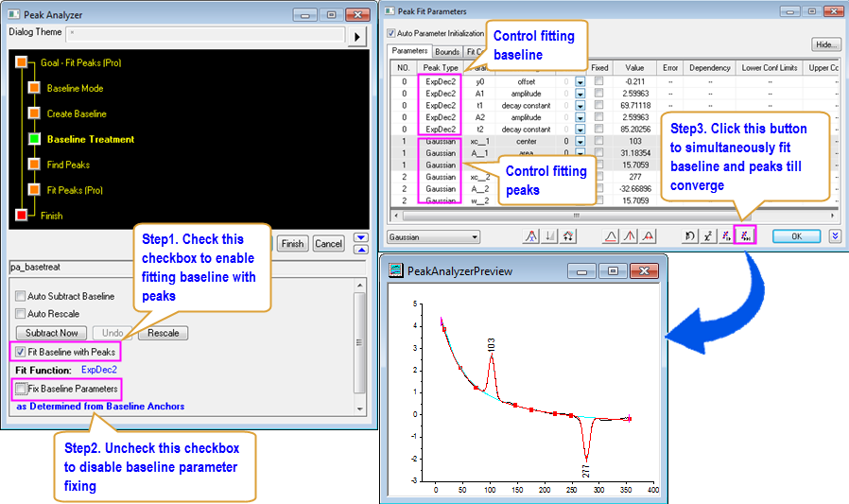Click the one-iteration fit icon
Screen dimensions: 849x504
tap(725, 236)
